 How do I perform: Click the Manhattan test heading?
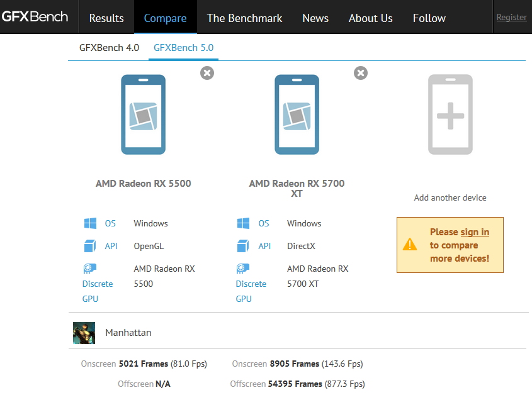coord(128,333)
